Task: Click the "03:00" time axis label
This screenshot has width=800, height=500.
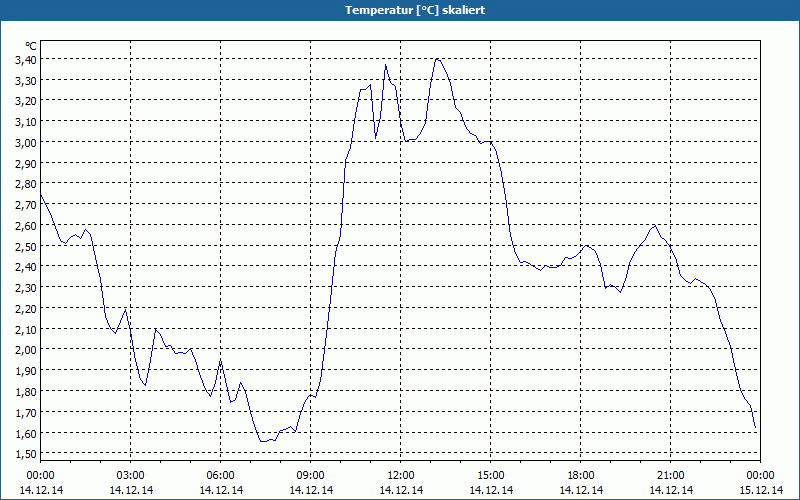Action: (131, 476)
